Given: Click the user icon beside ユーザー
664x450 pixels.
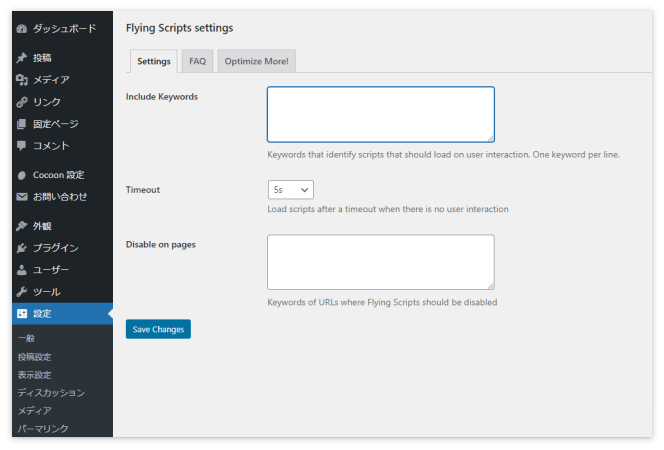Looking at the screenshot, I should (x=22, y=270).
